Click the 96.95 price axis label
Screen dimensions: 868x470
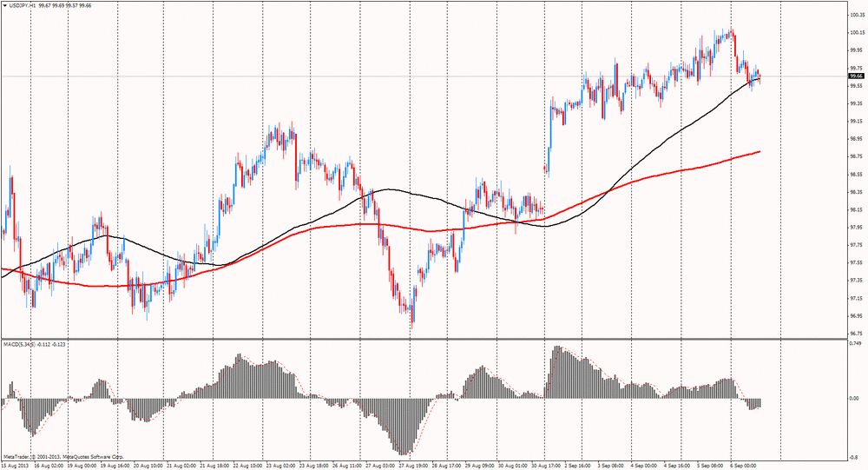(x=856, y=316)
